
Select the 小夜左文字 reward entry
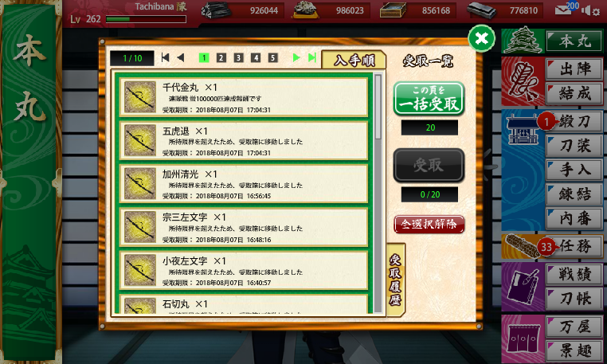pos(244,270)
